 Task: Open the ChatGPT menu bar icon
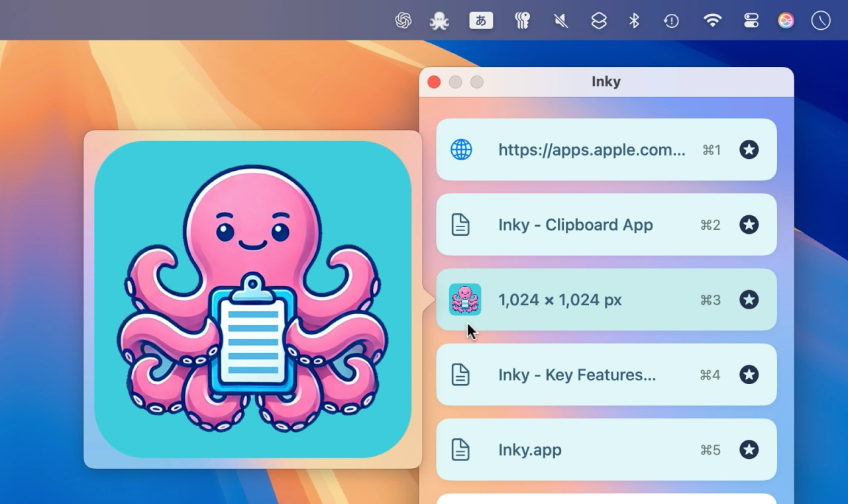tap(403, 21)
